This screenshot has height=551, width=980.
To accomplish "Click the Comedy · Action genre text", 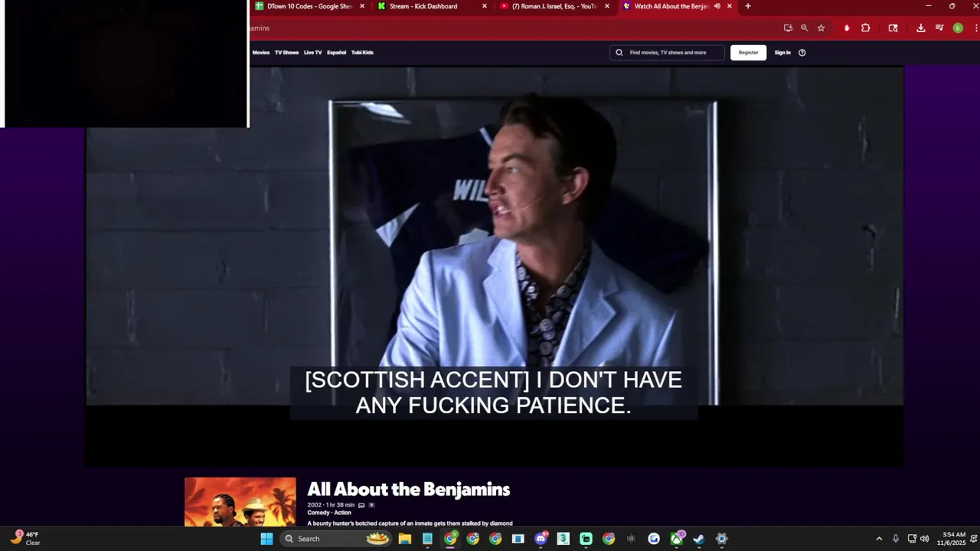I will (x=329, y=513).
